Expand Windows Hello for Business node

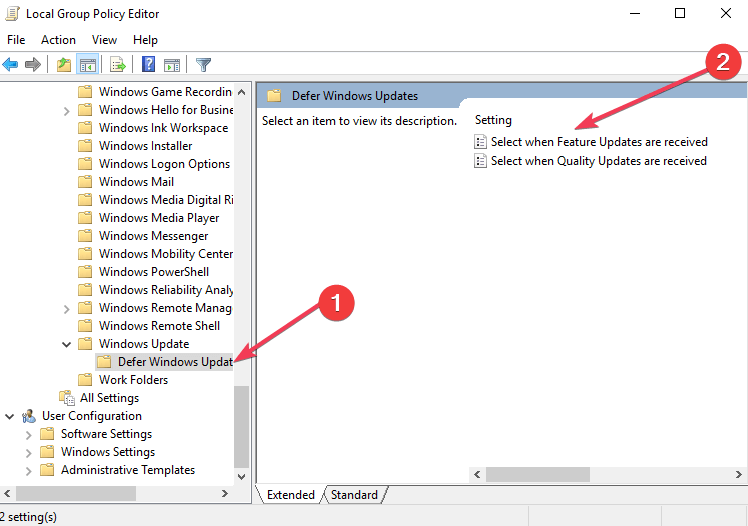(x=67, y=111)
